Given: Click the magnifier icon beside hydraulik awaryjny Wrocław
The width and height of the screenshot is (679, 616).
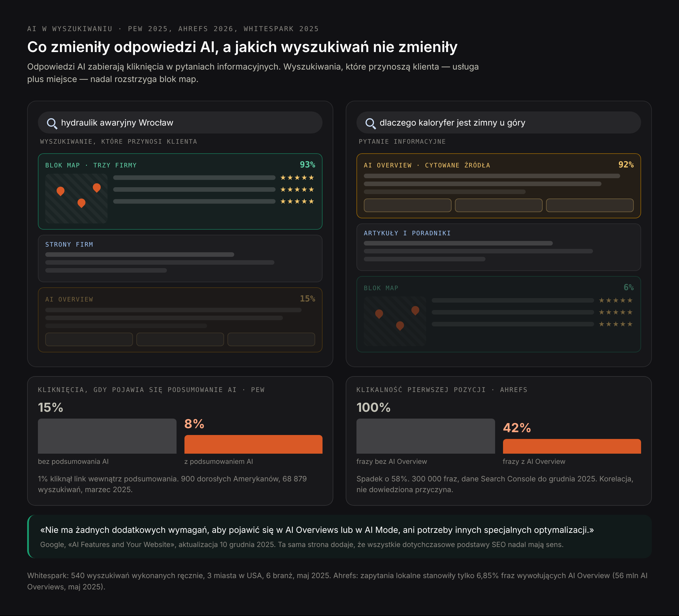Looking at the screenshot, I should pos(52,124).
